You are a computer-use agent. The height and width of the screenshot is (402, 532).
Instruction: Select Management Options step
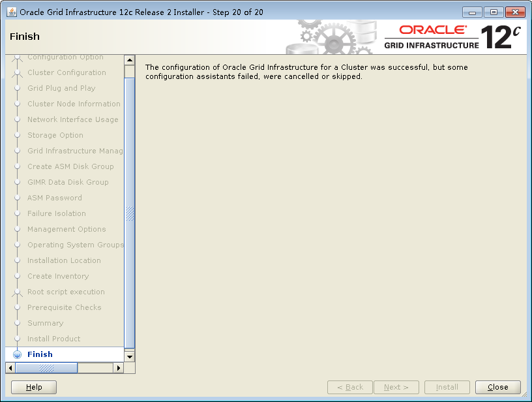(x=67, y=229)
